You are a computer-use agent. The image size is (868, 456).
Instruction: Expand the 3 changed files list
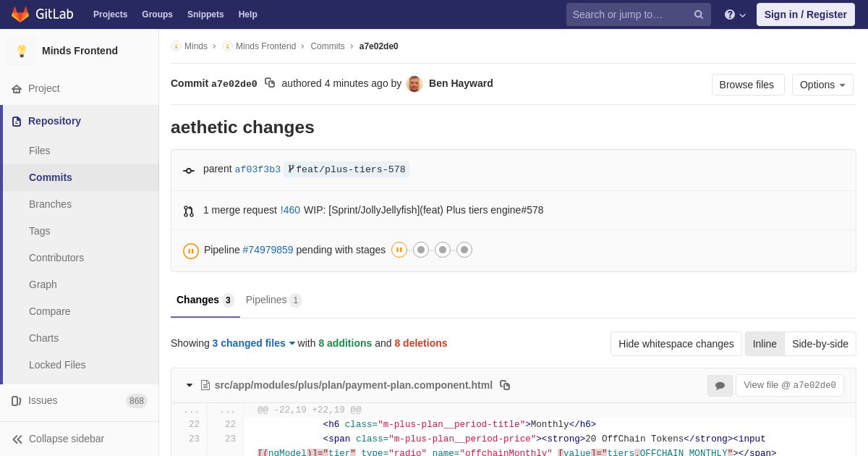point(254,343)
